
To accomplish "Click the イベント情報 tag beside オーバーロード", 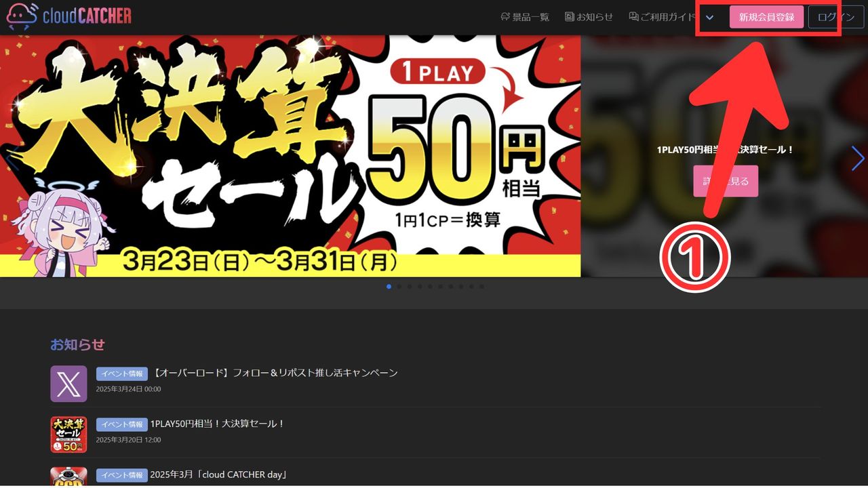I will coord(122,373).
